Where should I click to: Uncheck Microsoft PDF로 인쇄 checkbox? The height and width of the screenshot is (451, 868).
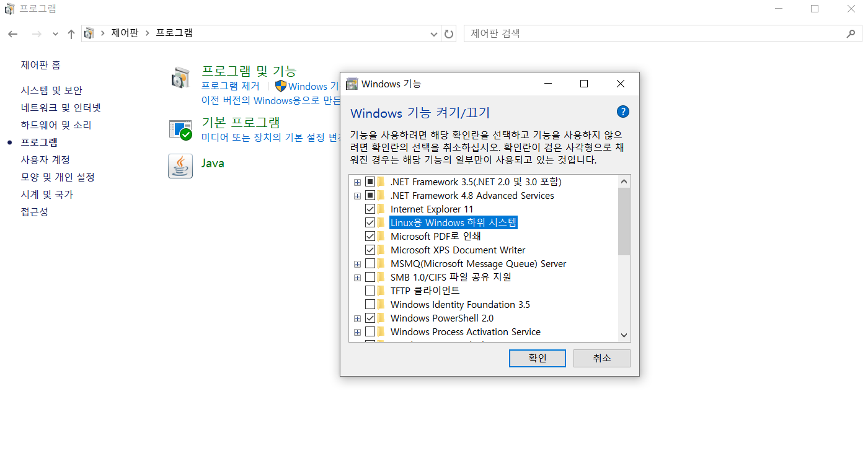pyautogui.click(x=370, y=236)
